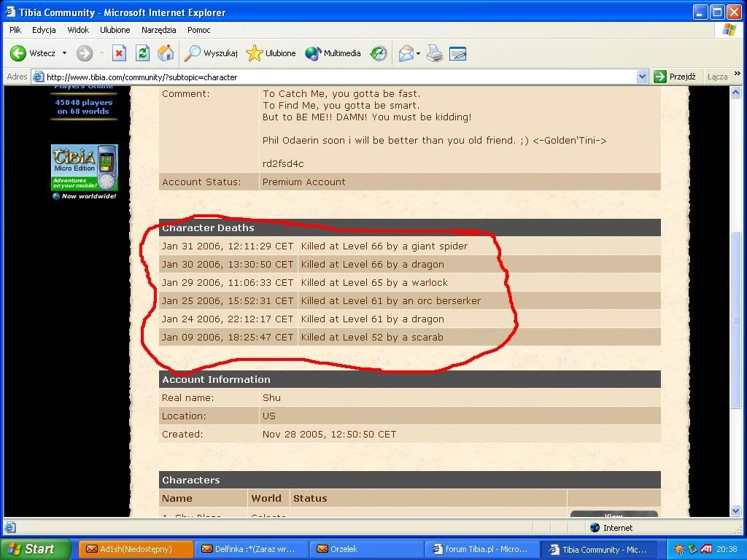Stop page loading with red X icon
The width and height of the screenshot is (747, 560).
[x=119, y=52]
